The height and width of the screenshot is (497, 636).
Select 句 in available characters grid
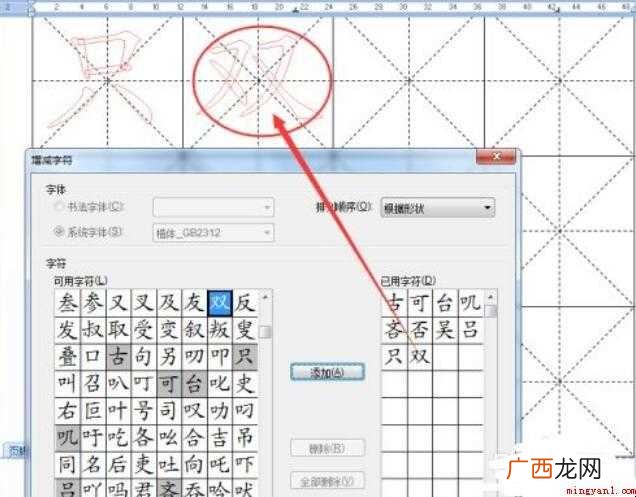[144, 357]
